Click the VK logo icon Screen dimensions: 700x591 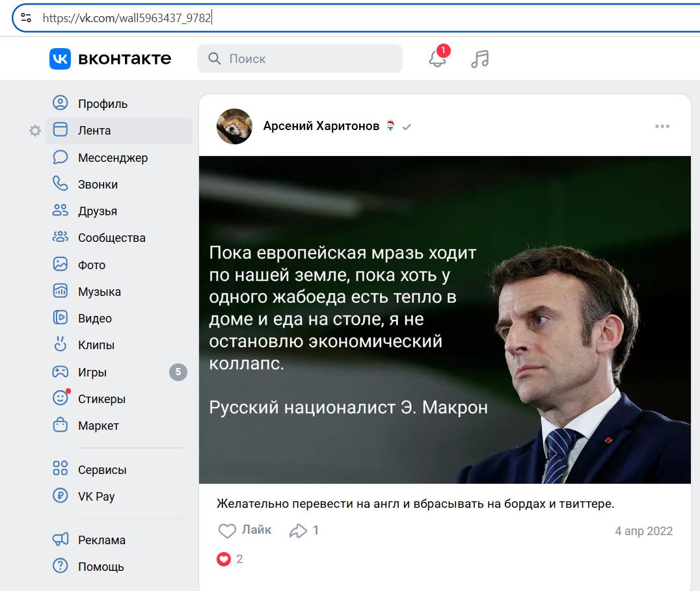click(x=60, y=59)
